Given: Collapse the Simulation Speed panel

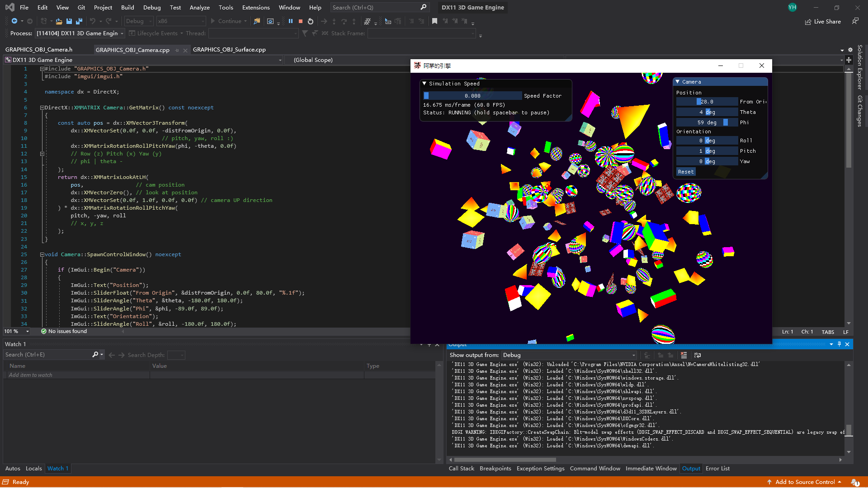Looking at the screenshot, I should pyautogui.click(x=425, y=84).
